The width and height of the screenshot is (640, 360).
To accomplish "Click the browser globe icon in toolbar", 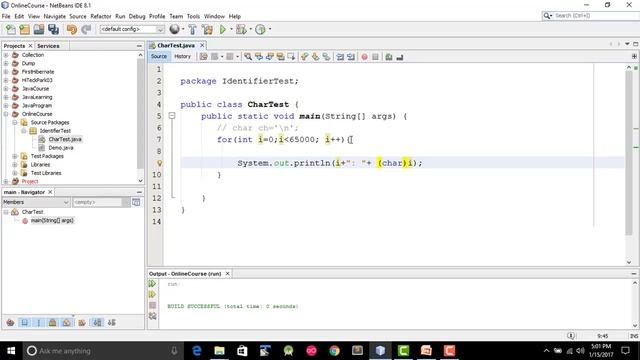I will 174,29.
